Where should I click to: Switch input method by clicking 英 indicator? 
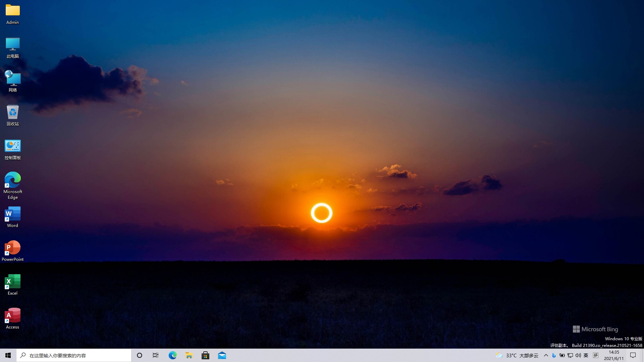[x=586, y=355]
